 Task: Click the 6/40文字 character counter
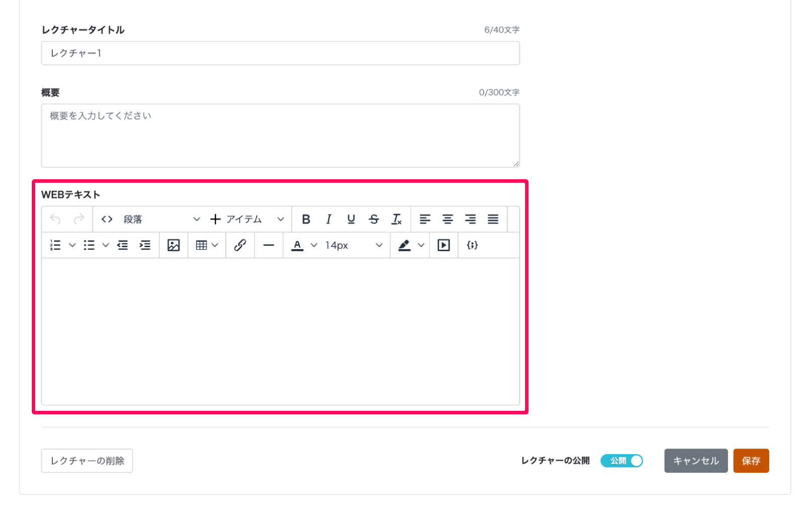pos(502,30)
